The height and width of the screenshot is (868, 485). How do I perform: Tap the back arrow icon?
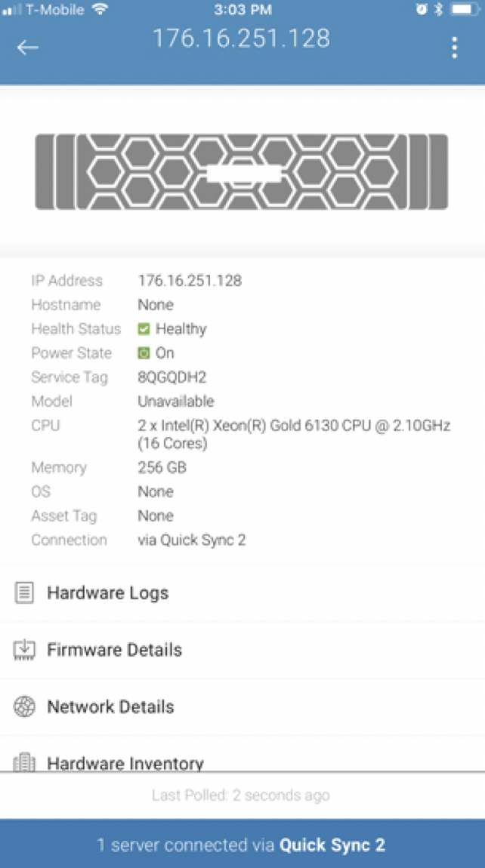[27, 48]
